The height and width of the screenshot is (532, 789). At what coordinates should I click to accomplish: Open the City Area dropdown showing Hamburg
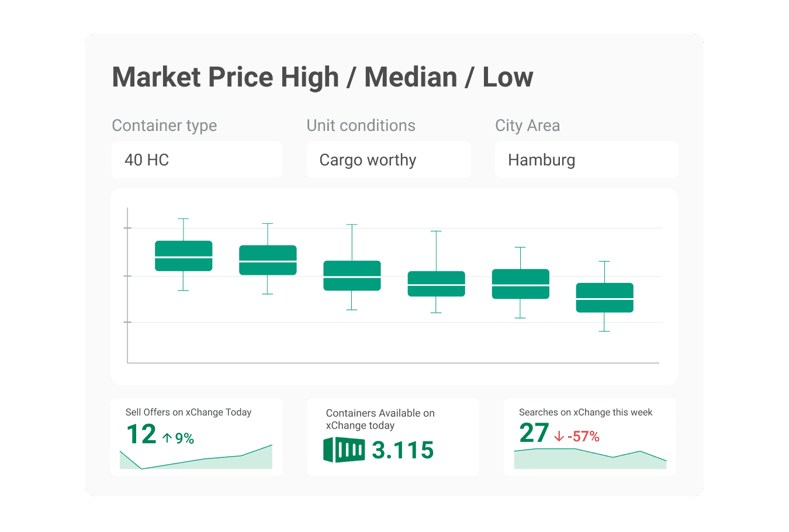[x=586, y=160]
